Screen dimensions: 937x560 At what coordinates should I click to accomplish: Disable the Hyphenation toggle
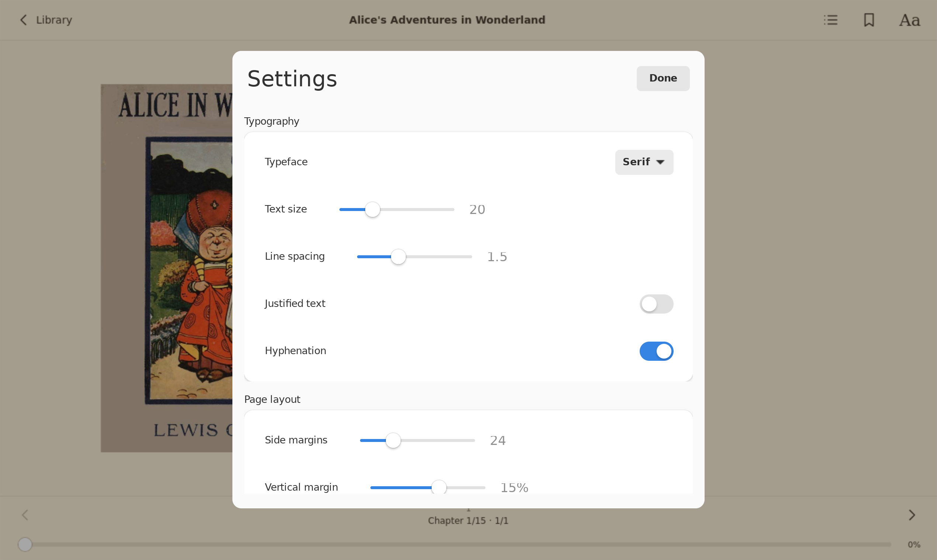[656, 351]
